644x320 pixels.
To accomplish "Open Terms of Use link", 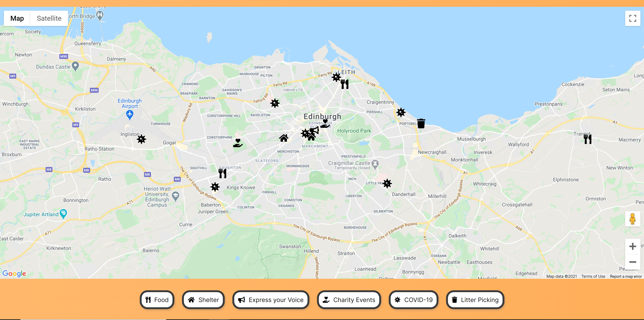I will 593,276.
